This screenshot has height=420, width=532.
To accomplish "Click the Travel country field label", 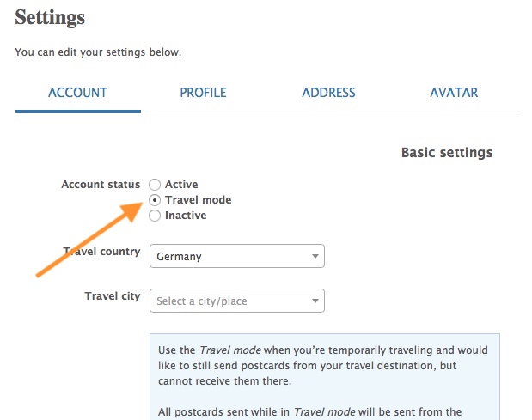I will click(102, 252).
